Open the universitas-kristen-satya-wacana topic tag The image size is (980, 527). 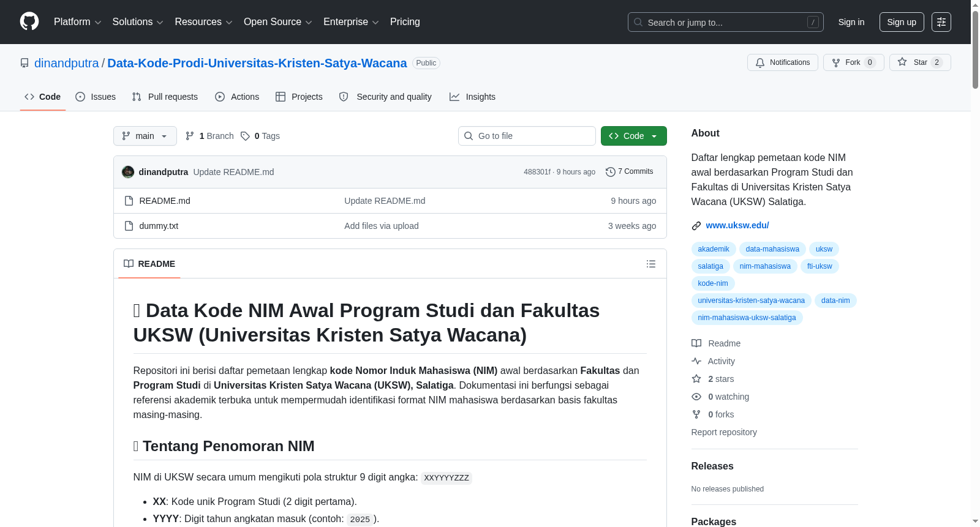coord(751,301)
